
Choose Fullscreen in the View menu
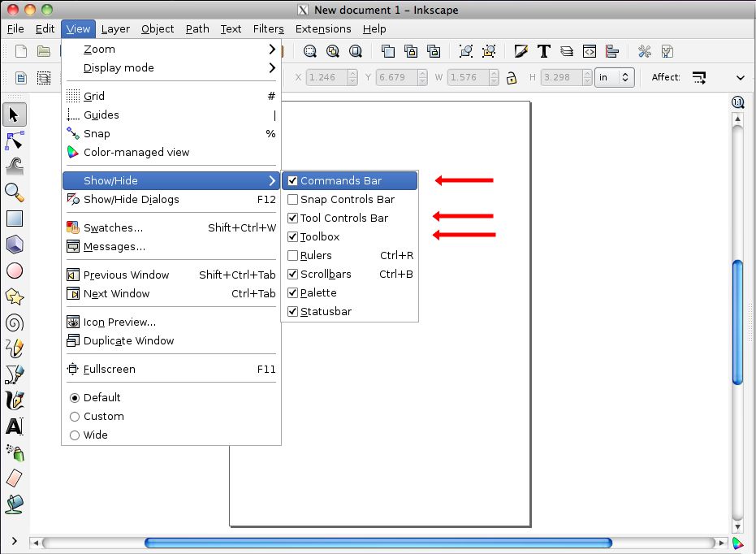pos(171,370)
